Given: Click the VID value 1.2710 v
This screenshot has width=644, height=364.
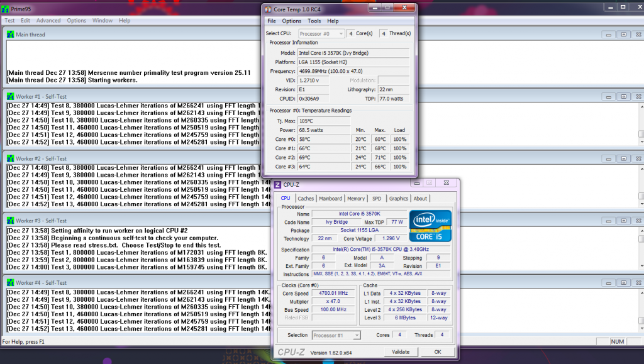Looking at the screenshot, I should [x=313, y=80].
